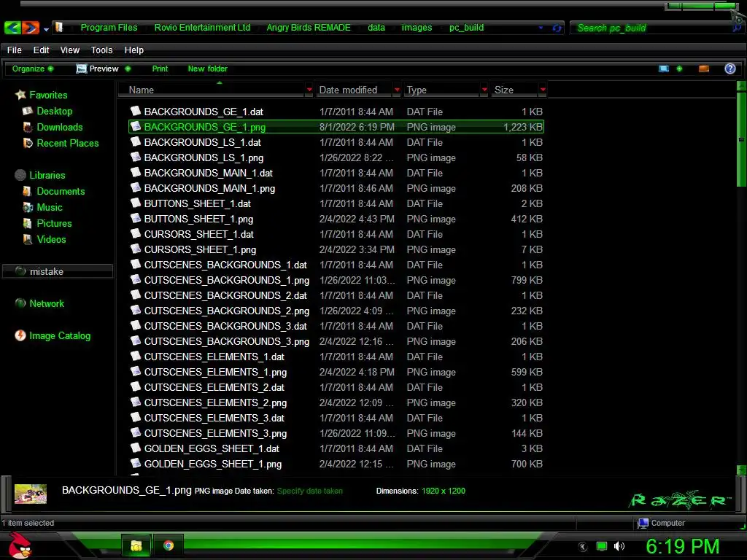Click the Program Files breadcrumb
This screenshot has width=747, height=560.
click(x=109, y=28)
